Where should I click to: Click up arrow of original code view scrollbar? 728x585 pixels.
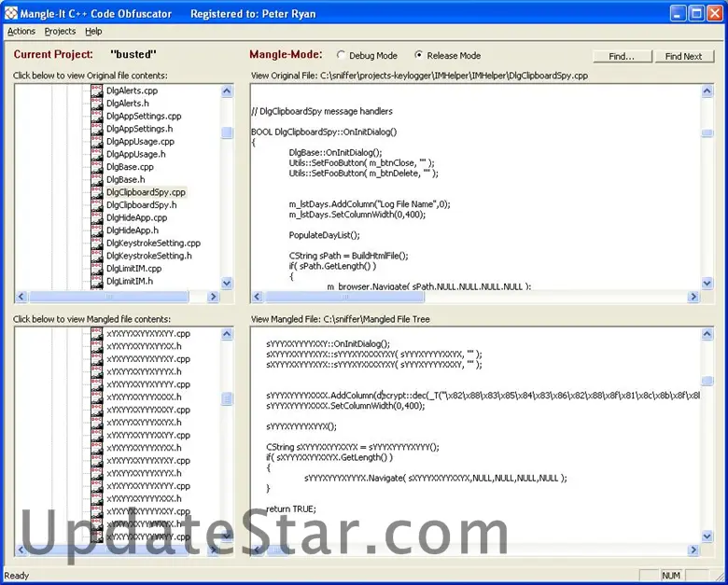pyautogui.click(x=707, y=91)
